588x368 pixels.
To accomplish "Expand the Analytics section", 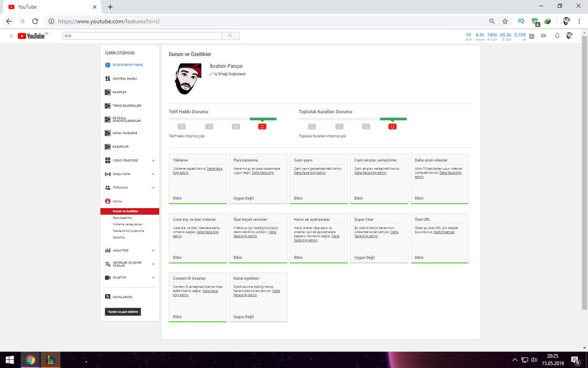I will 153,250.
